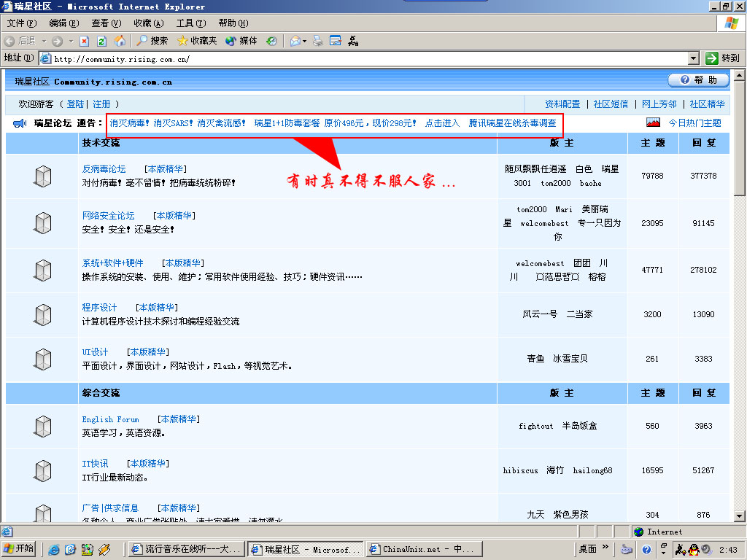Open the Search (搜索) toolbar button
Screen dimensions: 747x560
click(x=152, y=41)
